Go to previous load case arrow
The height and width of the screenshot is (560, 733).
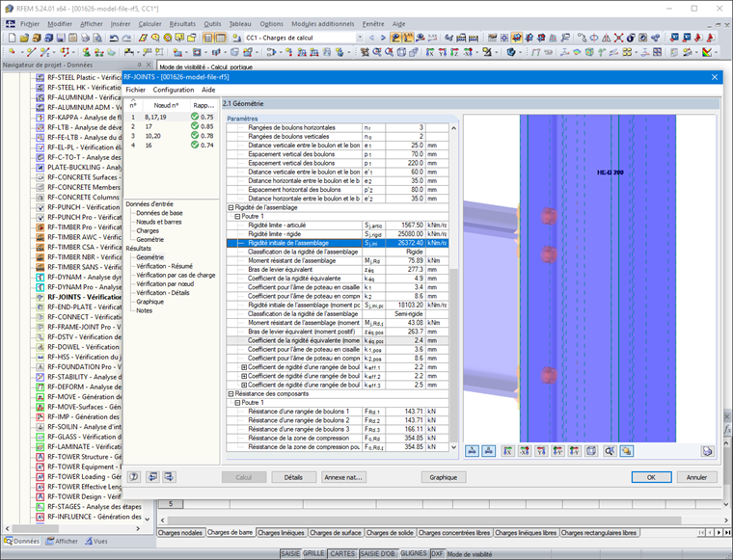pos(371,38)
